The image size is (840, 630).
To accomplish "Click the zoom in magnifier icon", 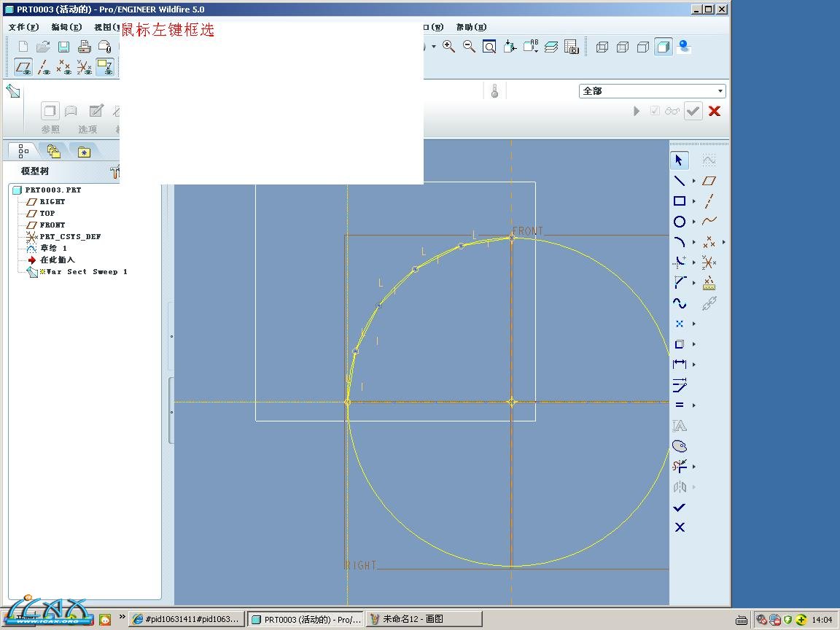I will tap(448, 47).
